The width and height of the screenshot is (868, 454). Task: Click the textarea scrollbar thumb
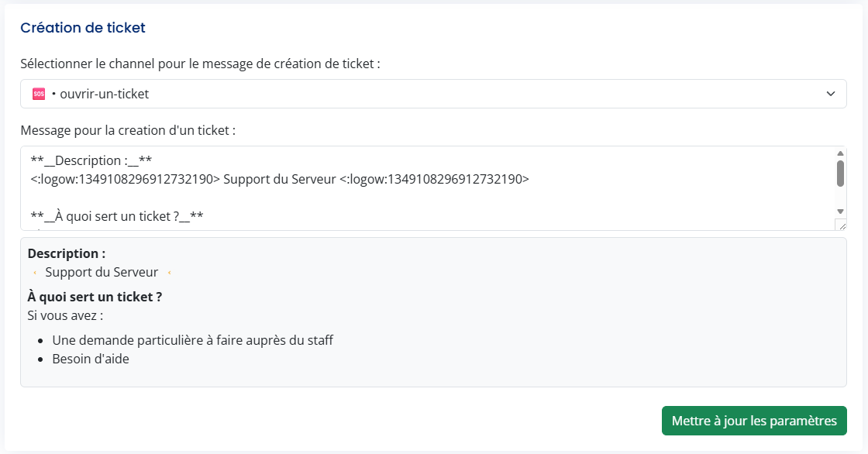tap(840, 174)
